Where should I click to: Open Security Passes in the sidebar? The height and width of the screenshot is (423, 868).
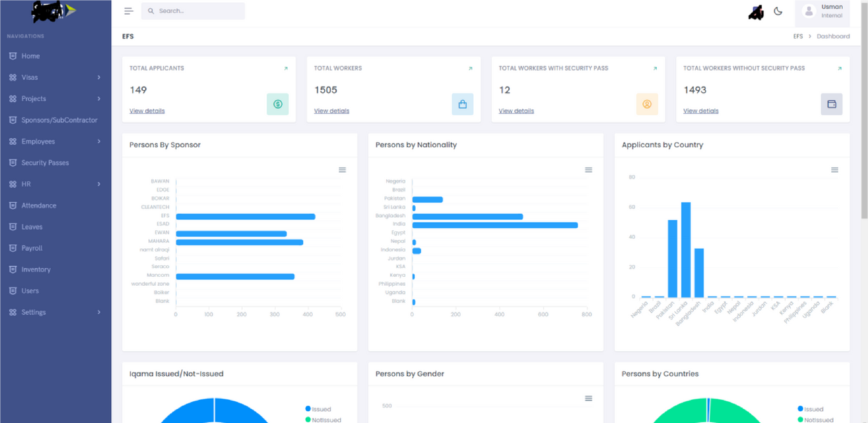[45, 163]
